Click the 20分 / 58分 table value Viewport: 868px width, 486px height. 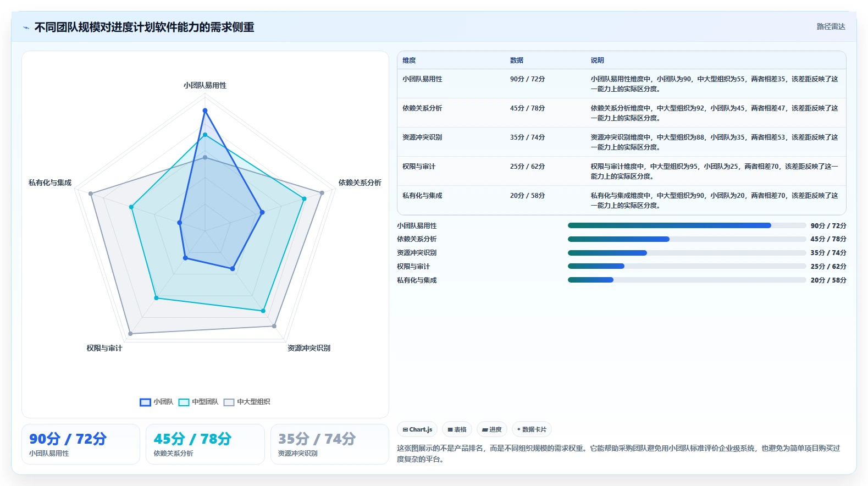pyautogui.click(x=527, y=196)
